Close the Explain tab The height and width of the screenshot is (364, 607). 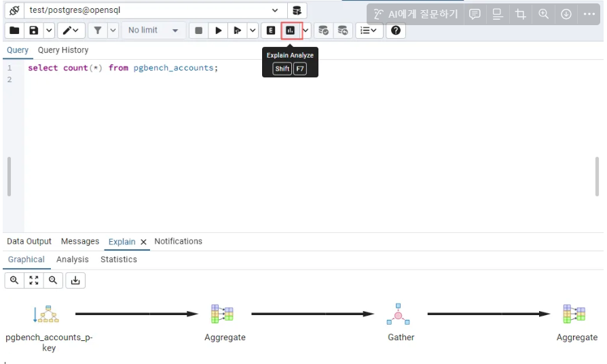click(x=143, y=242)
